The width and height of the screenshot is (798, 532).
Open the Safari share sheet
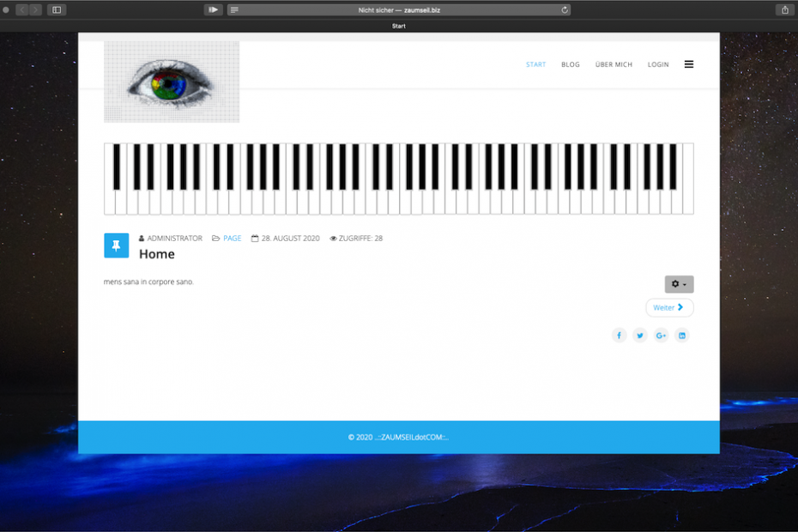point(784,9)
